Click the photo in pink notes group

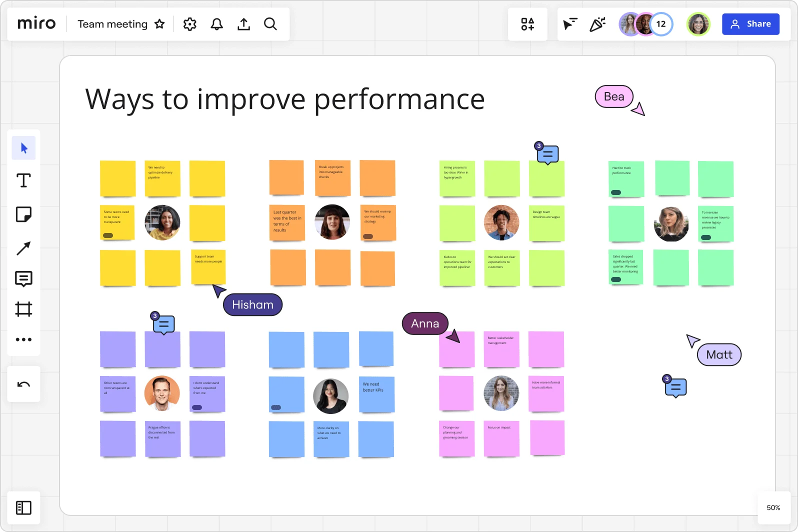click(x=501, y=393)
